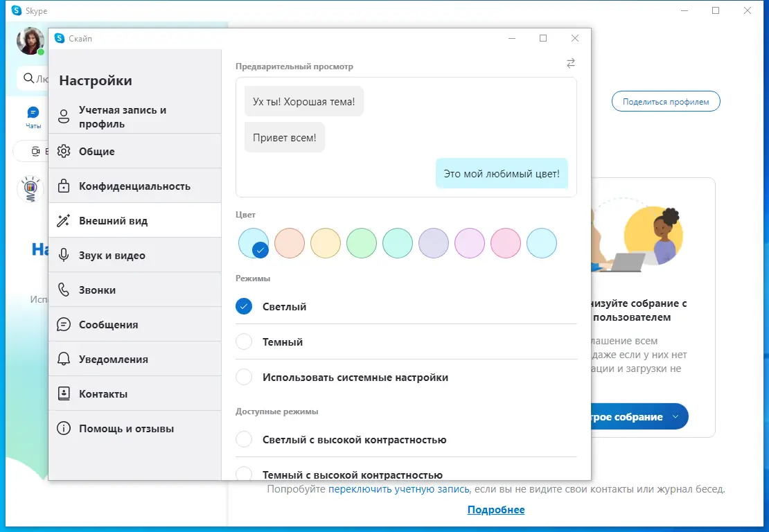
Task: Click the address book icon for Контакты
Action: (x=64, y=393)
